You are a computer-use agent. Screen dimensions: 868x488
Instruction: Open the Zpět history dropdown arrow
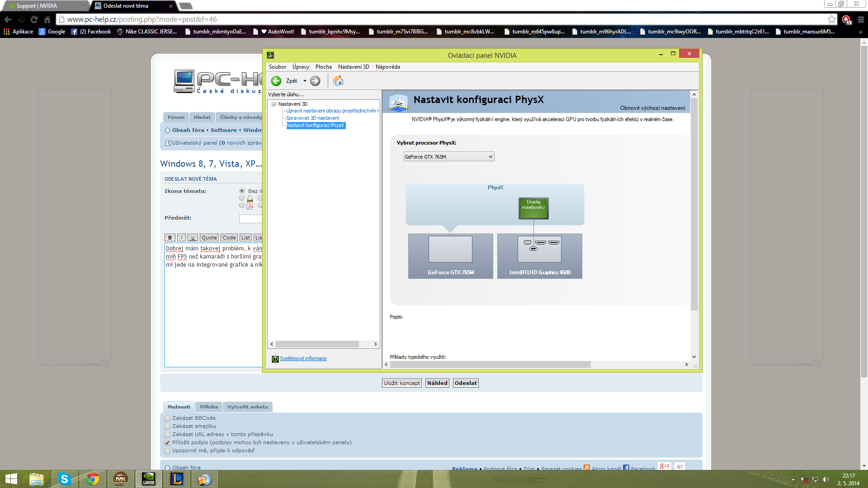click(x=305, y=81)
